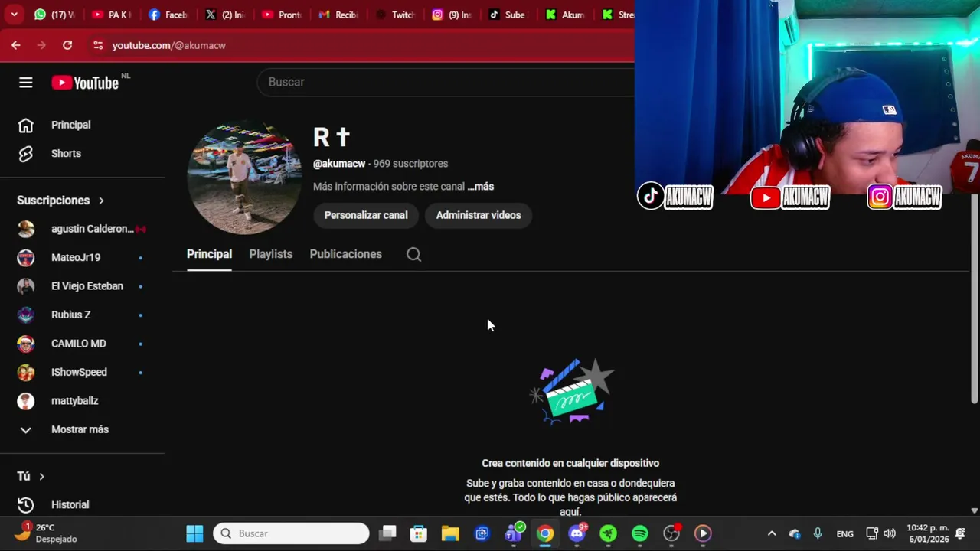Viewport: 980px width, 551px height.
Task: Go back with browser back arrow
Action: click(16, 45)
